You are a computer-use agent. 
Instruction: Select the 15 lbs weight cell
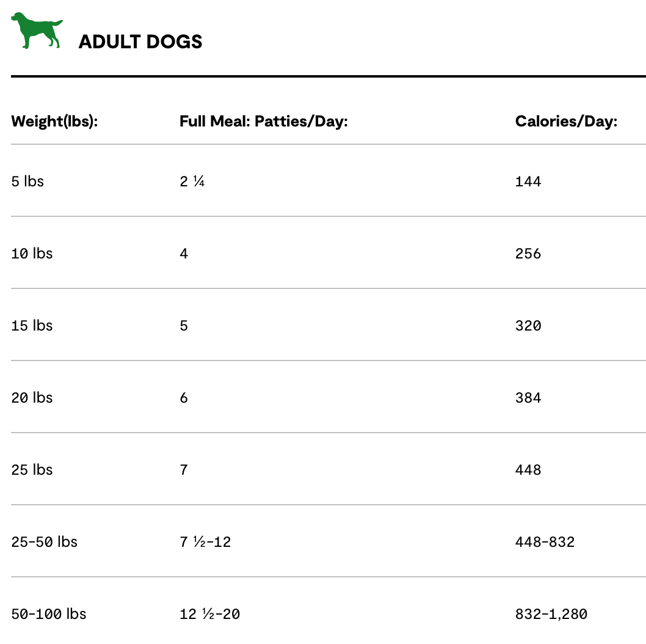point(32,326)
